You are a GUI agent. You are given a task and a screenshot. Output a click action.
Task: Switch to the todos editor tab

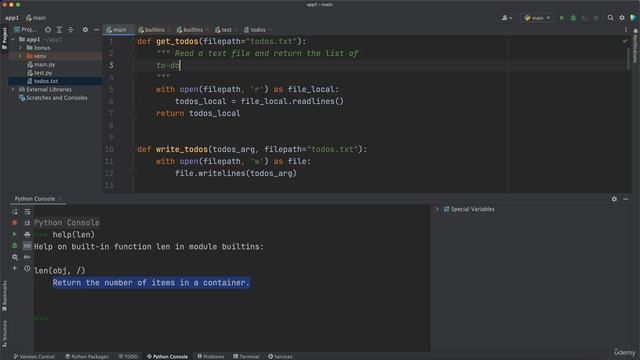click(x=256, y=30)
